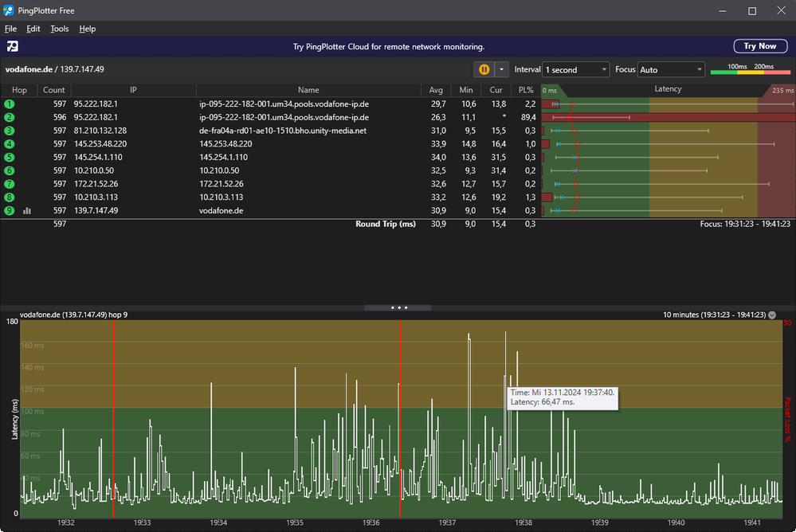Sort by the PL% column header
Viewport: 796px width, 532px height.
tap(524, 90)
